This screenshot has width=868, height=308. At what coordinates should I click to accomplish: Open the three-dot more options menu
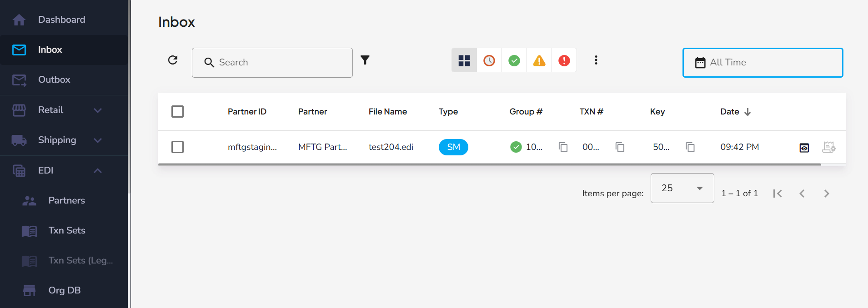[596, 60]
